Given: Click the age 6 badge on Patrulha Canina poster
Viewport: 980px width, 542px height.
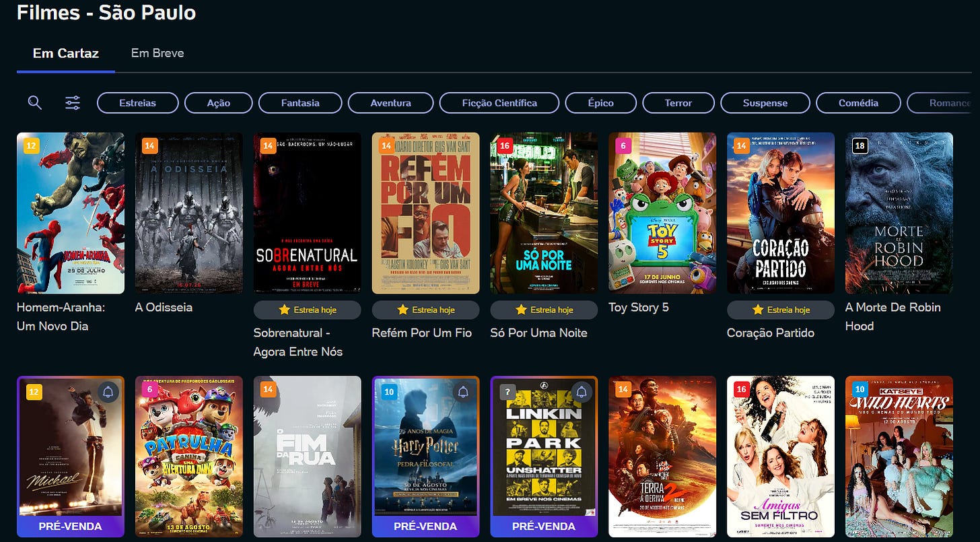Looking at the screenshot, I should [x=149, y=390].
